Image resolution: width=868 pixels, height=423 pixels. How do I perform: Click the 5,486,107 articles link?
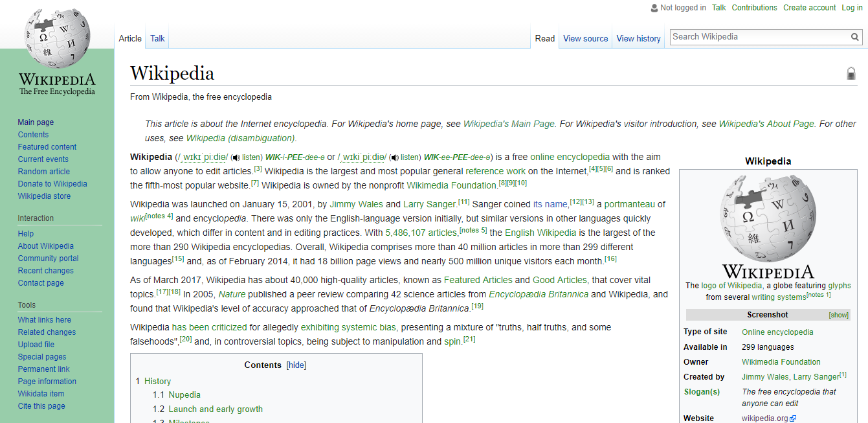421,233
